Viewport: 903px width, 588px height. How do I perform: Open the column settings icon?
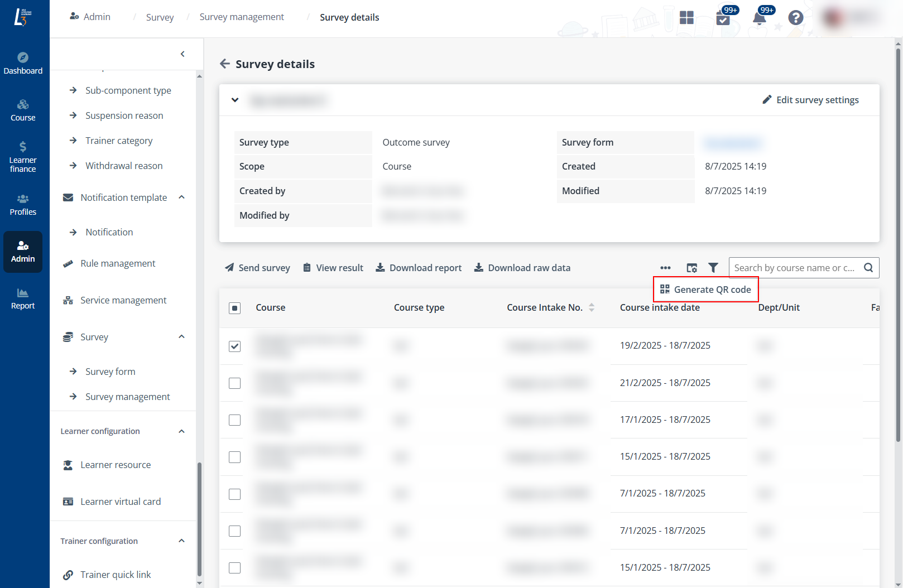pyautogui.click(x=691, y=268)
